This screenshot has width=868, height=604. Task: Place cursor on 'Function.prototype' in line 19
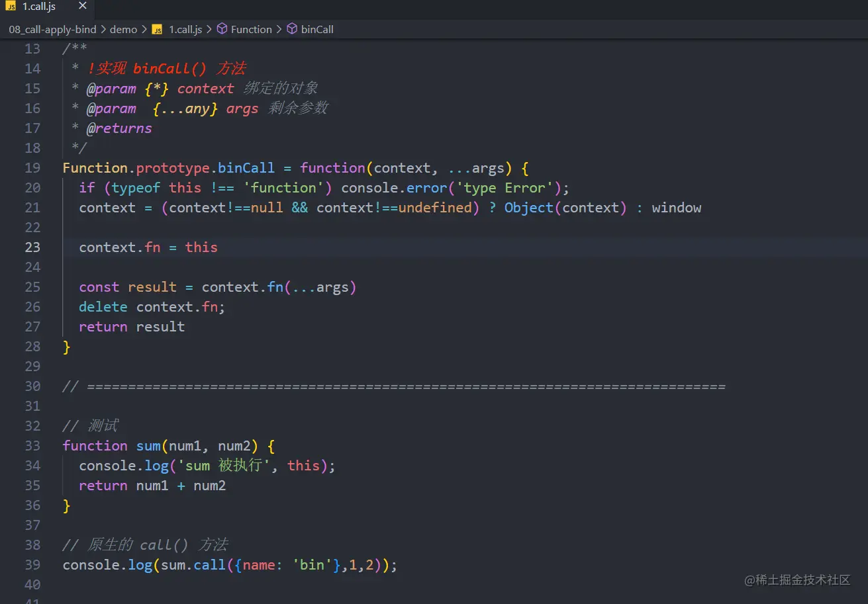click(136, 168)
